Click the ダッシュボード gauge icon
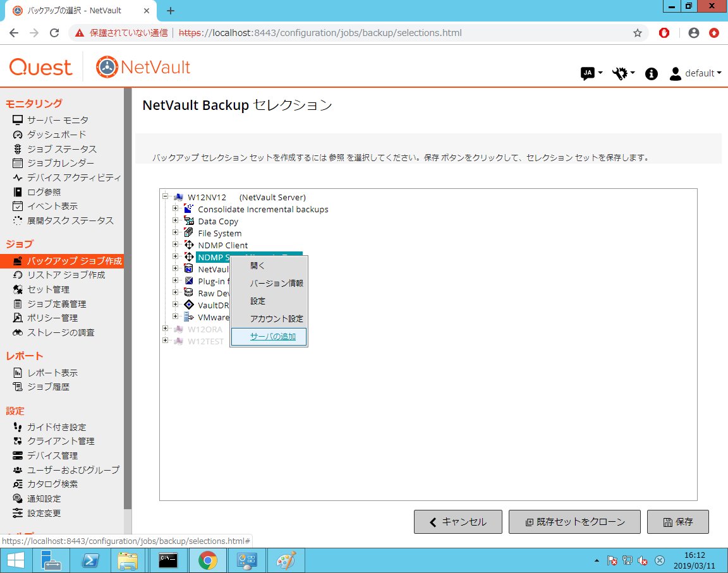Viewport: 728px width, 573px height. coord(18,135)
